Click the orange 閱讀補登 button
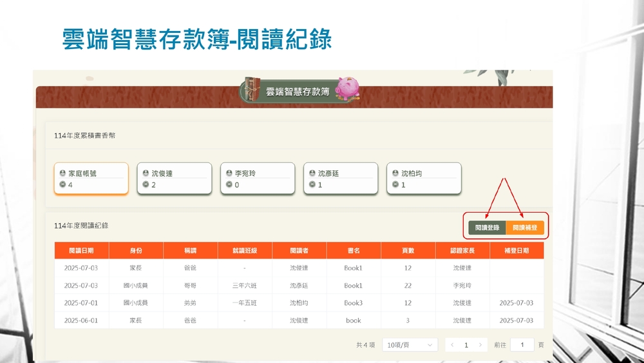644x363 pixels. pyautogui.click(x=525, y=228)
